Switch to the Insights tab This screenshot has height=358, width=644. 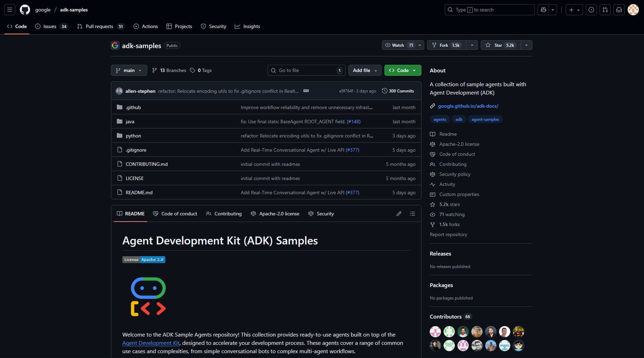pos(247,26)
